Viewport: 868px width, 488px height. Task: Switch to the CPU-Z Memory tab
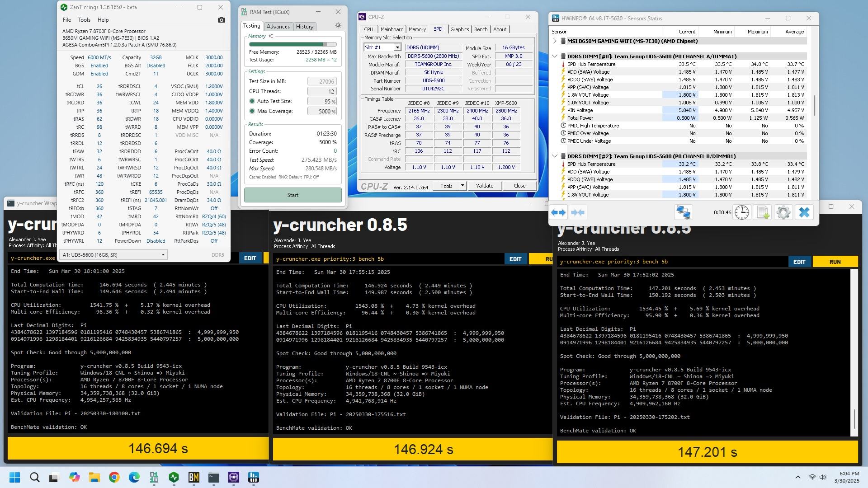[417, 29]
